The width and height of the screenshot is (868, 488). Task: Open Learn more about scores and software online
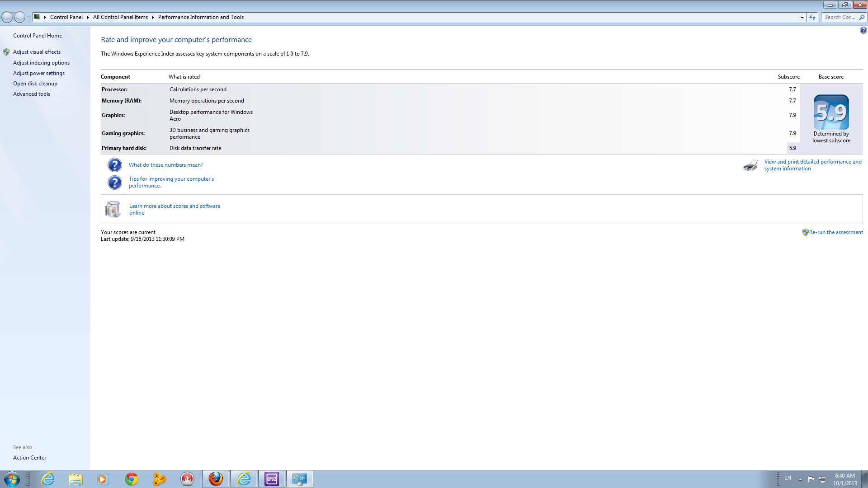pyautogui.click(x=175, y=209)
